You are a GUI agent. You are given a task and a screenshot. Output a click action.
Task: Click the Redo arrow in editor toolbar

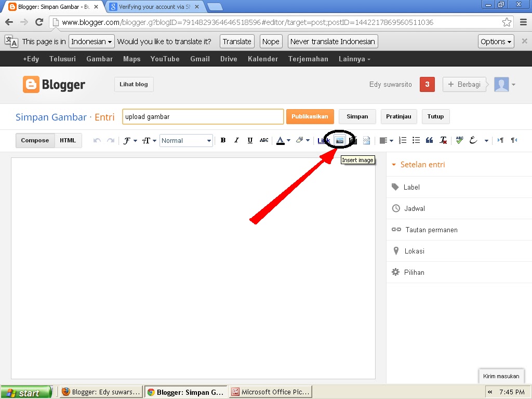click(111, 140)
